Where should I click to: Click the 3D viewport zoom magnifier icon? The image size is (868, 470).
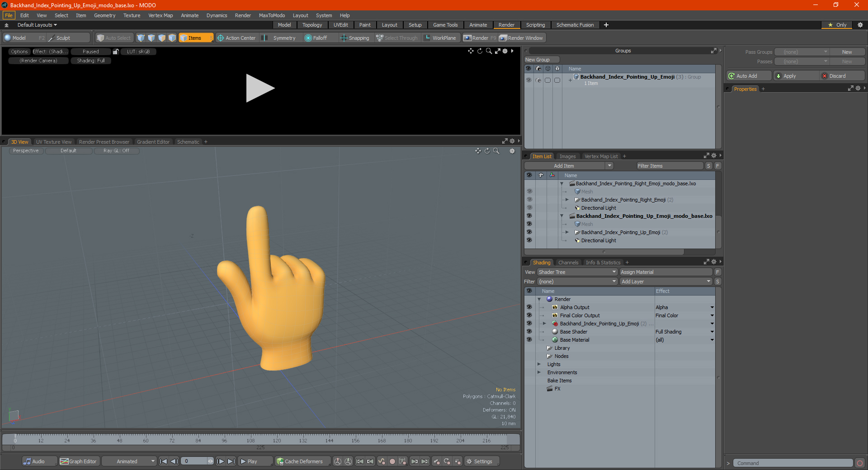tap(496, 151)
